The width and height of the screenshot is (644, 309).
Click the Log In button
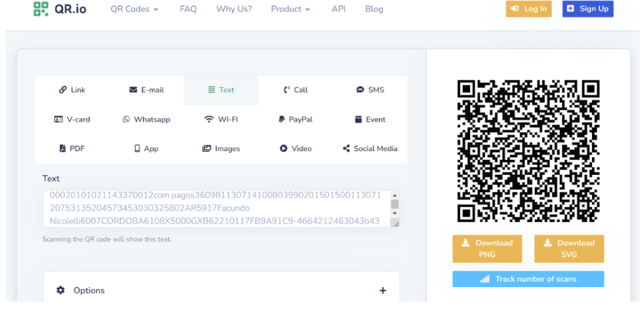(x=529, y=9)
